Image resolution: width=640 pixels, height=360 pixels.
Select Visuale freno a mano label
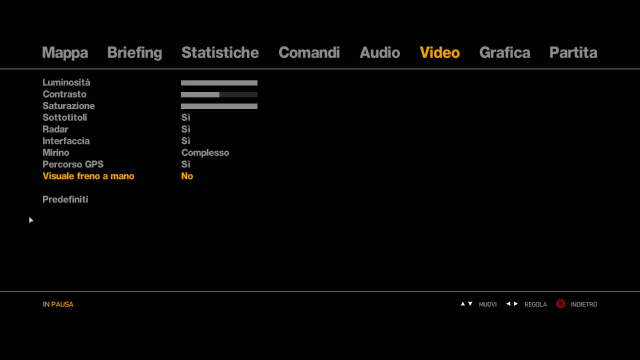point(88,176)
